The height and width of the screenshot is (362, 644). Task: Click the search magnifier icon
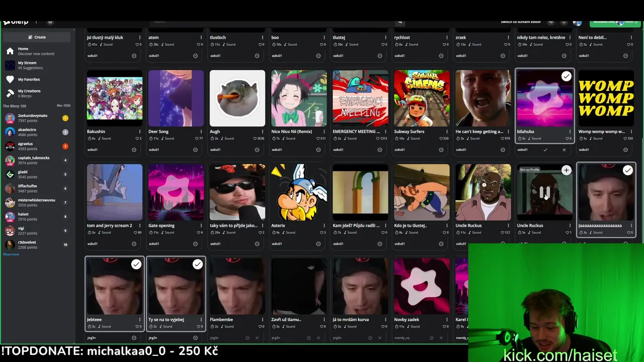click(400, 22)
